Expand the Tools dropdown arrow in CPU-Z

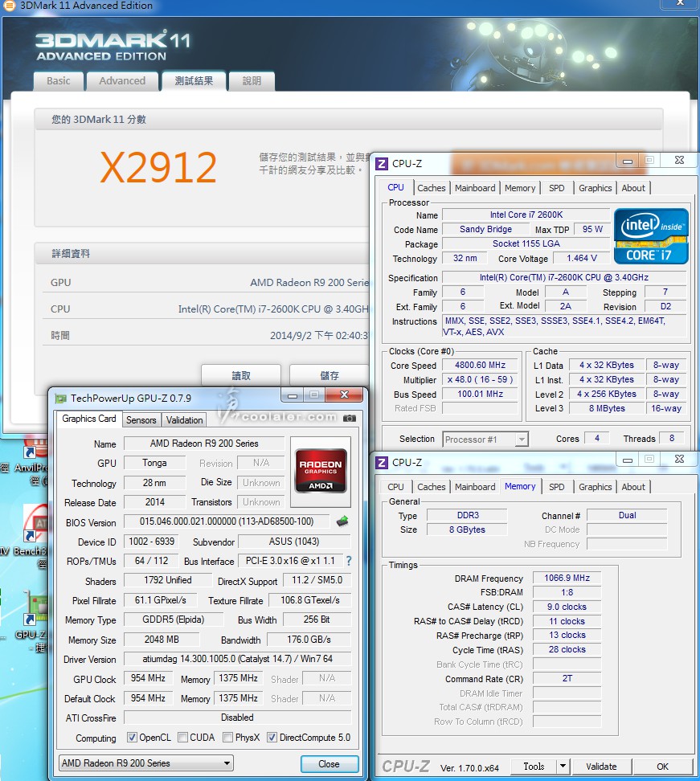click(x=563, y=766)
